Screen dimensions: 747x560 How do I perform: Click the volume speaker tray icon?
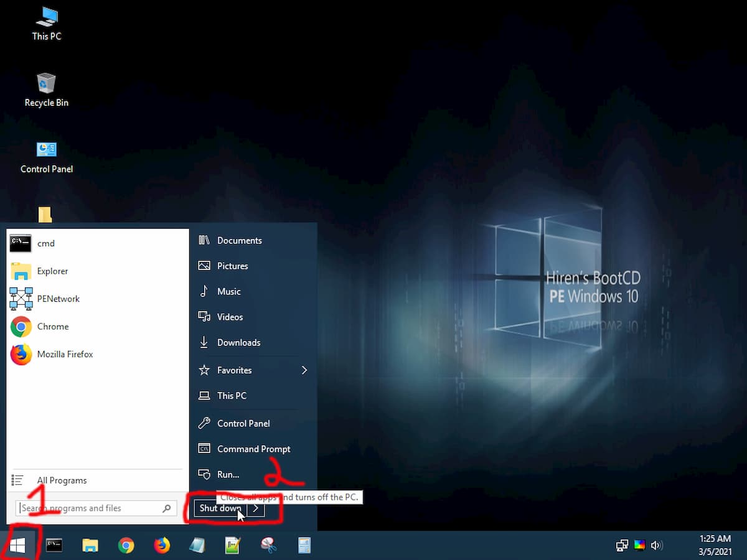656,546
